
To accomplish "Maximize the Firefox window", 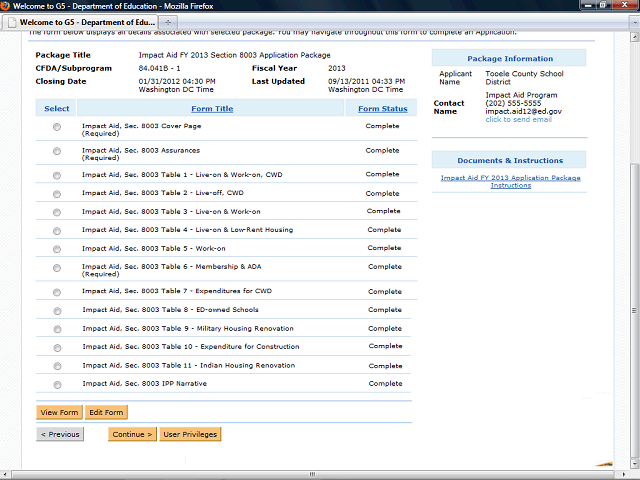I will coord(603,5).
